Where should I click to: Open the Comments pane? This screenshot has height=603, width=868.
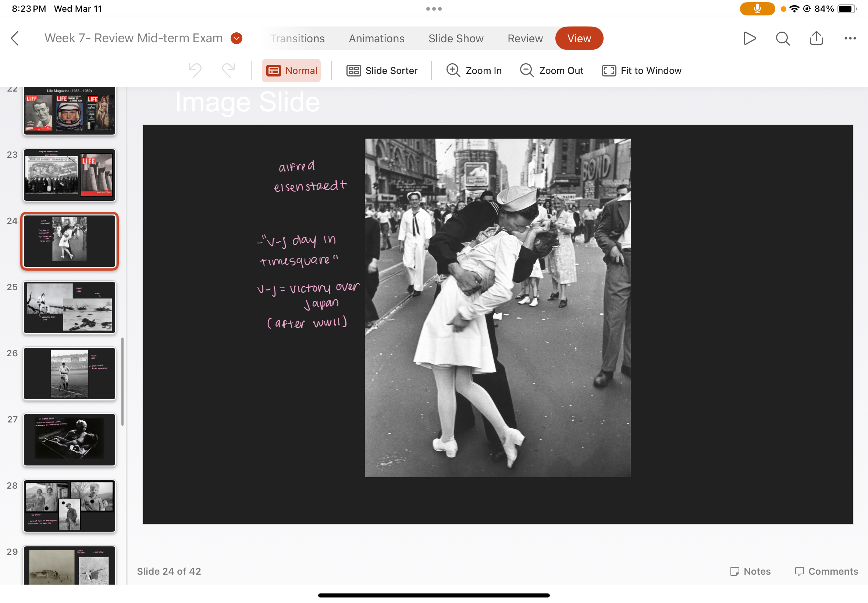click(826, 571)
